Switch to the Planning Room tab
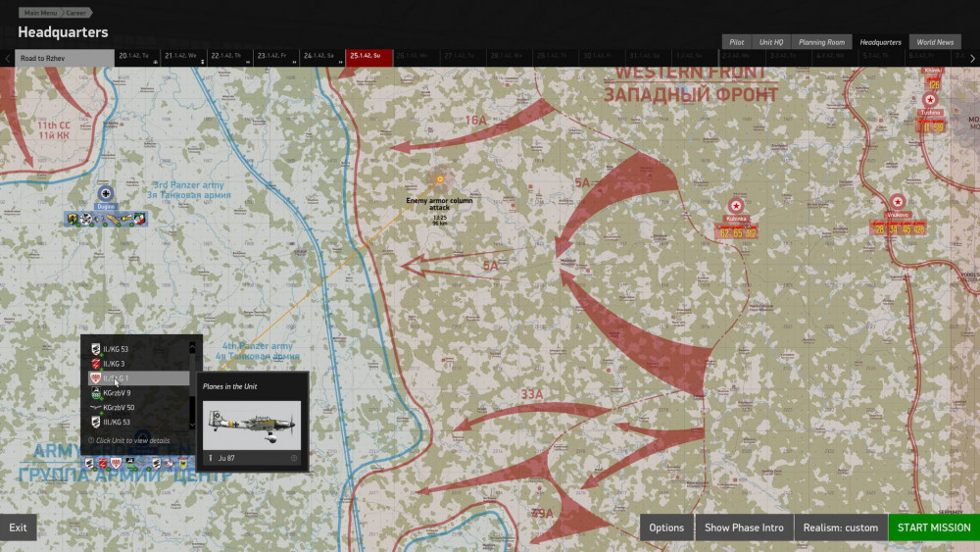The width and height of the screenshot is (980, 552). click(x=821, y=42)
